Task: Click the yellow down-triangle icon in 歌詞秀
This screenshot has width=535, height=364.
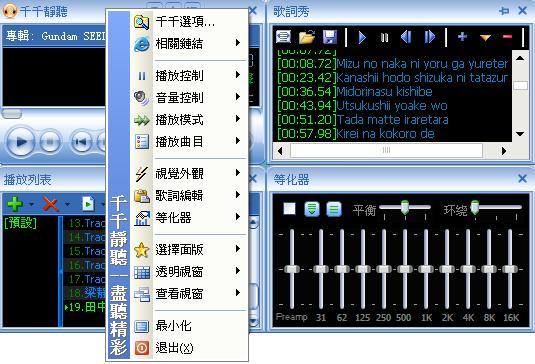Action: 485,37
